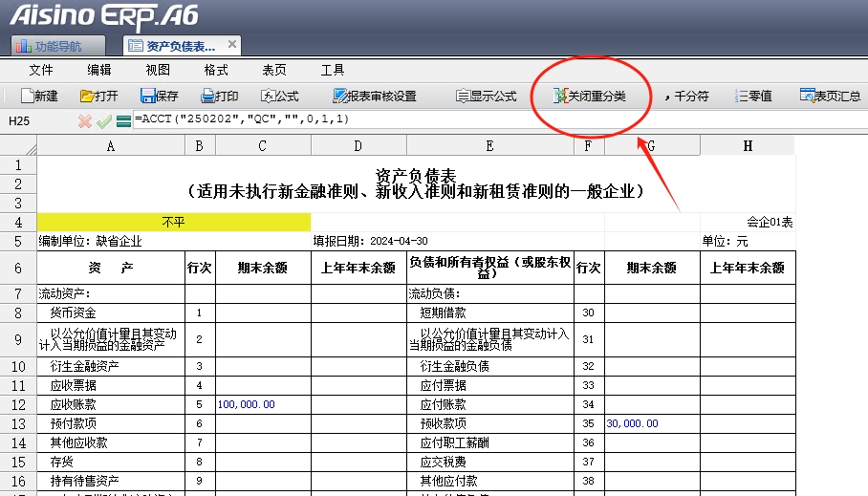
Task: Toggle 零值 zero value display
Action: click(x=753, y=97)
